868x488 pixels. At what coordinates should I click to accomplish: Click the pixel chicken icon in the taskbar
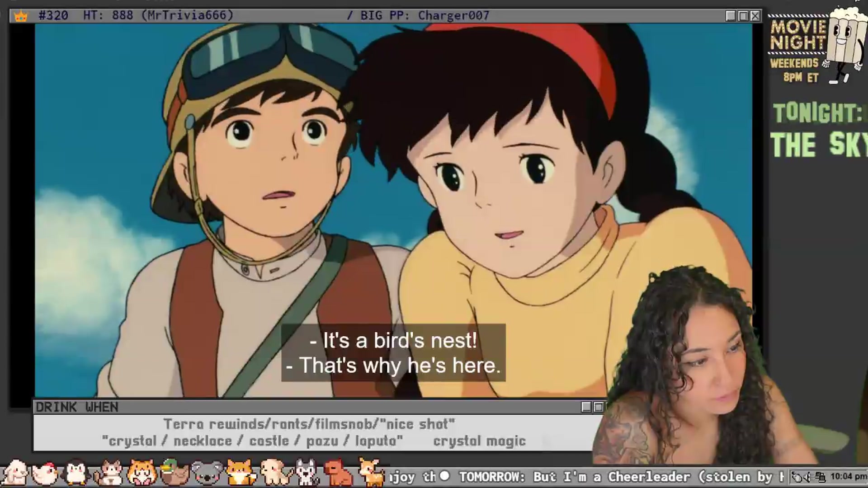pyautogui.click(x=45, y=473)
